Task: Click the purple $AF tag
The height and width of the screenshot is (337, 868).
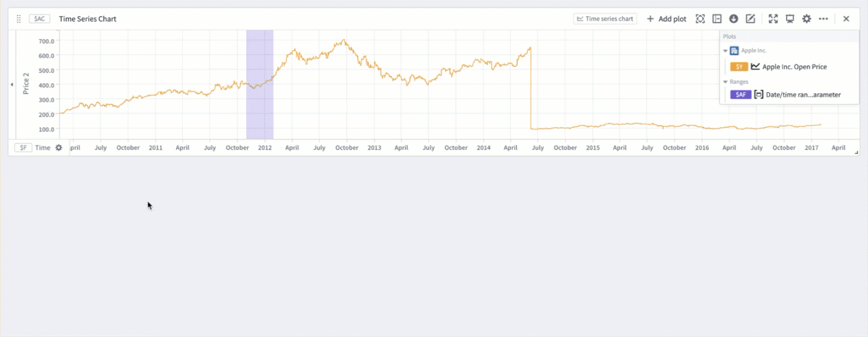Action: tap(741, 94)
